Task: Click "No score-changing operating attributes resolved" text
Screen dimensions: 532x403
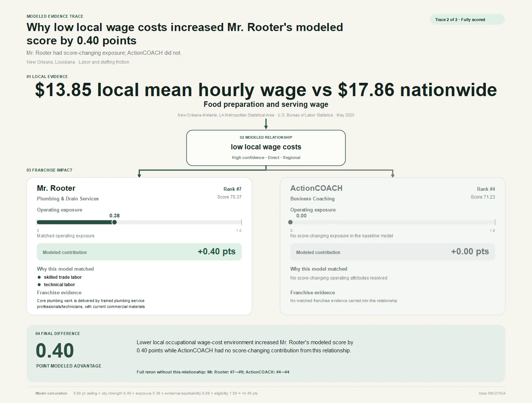Action: (x=339, y=278)
